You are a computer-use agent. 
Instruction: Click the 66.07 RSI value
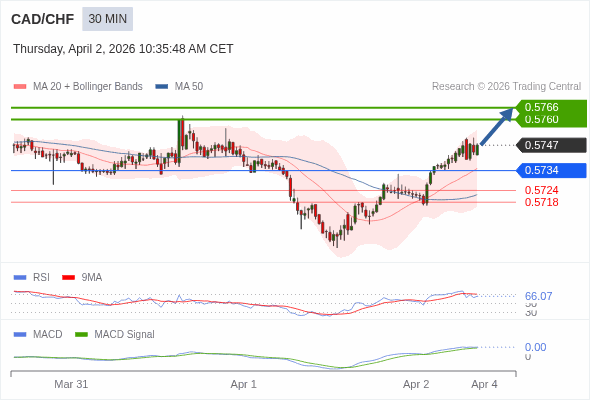(x=538, y=296)
